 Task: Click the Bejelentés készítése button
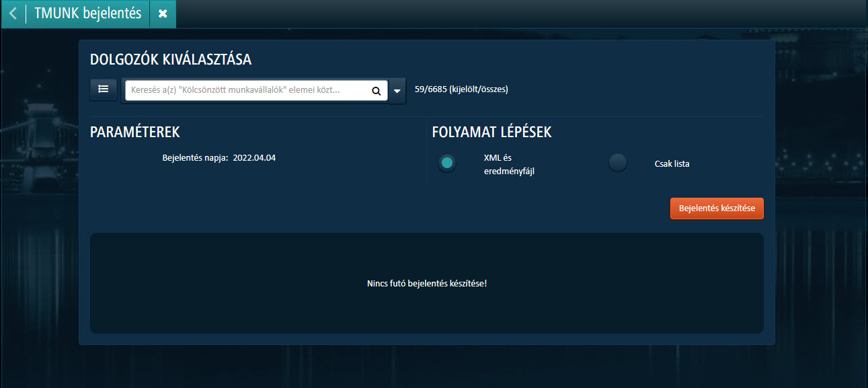tap(717, 208)
